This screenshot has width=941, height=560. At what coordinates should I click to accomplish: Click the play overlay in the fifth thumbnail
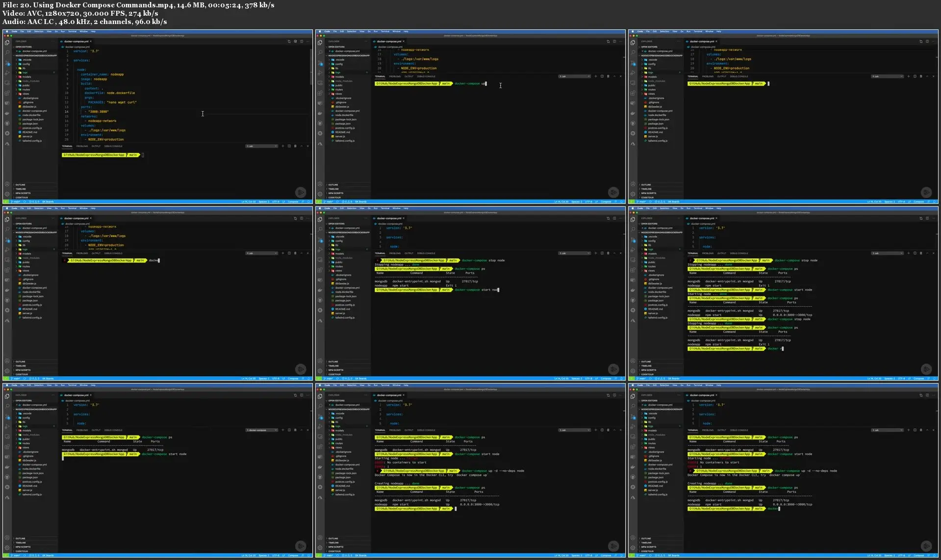click(613, 369)
